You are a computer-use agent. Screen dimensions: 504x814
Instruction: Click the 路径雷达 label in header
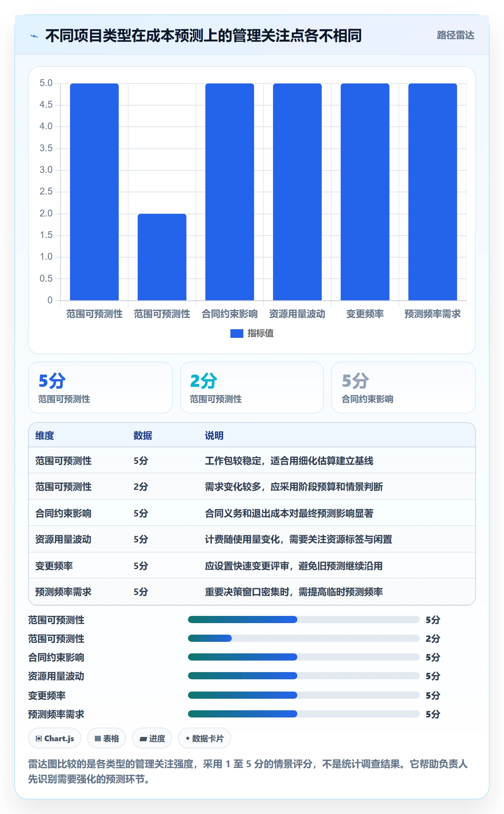coord(455,35)
